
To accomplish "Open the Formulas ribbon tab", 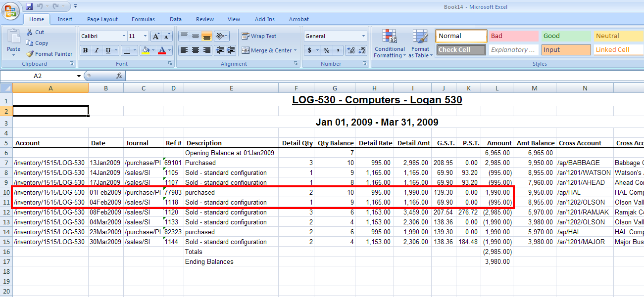I will coord(143,19).
